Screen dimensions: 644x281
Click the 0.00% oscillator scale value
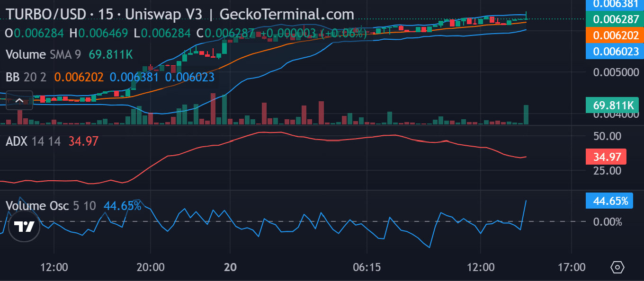tap(608, 222)
